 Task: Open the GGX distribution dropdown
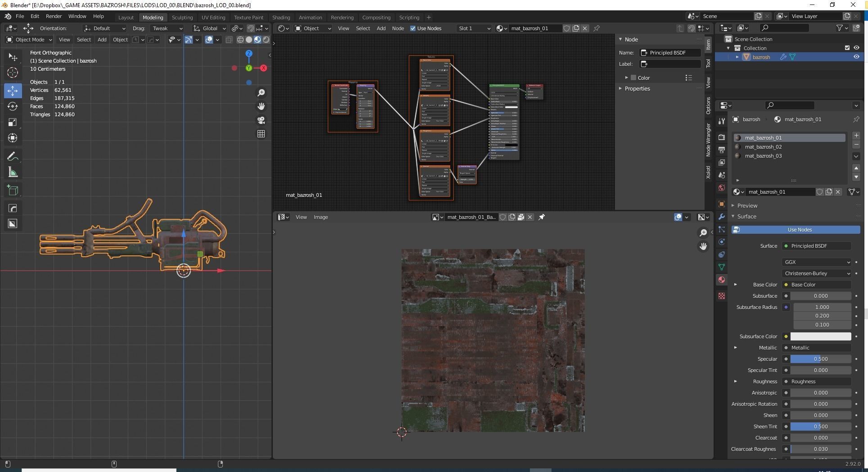click(x=817, y=262)
